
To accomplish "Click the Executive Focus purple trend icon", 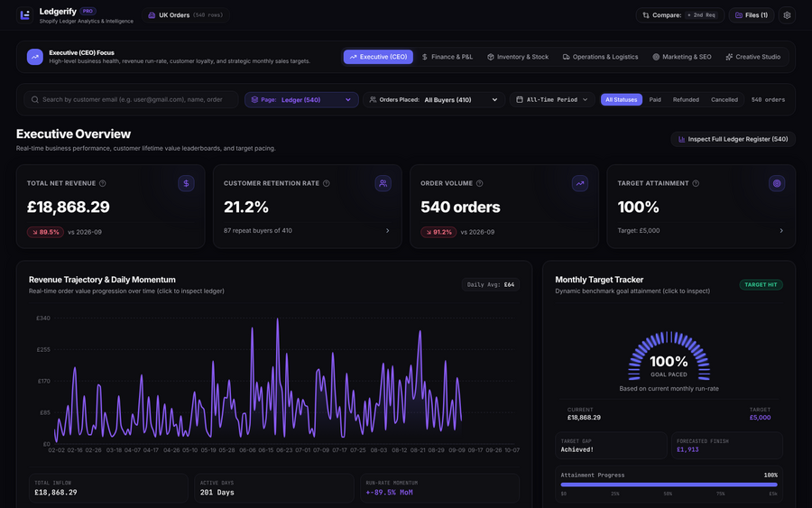I will pos(34,57).
